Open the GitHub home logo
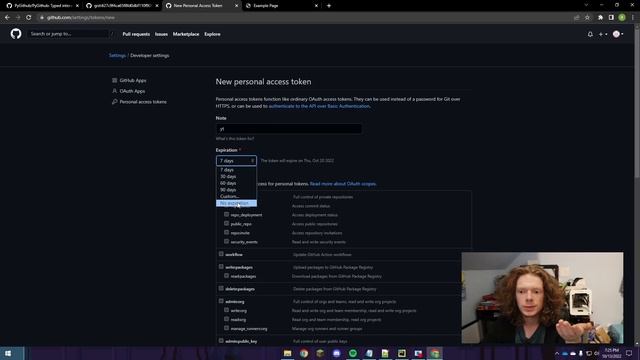Screen dimensions: 640x360 point(16,34)
